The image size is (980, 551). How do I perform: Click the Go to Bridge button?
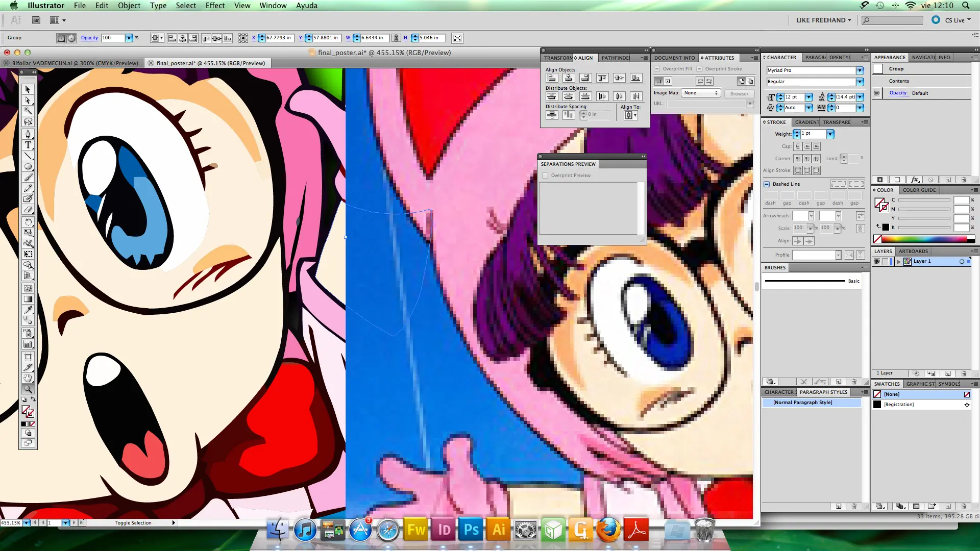coord(36,20)
